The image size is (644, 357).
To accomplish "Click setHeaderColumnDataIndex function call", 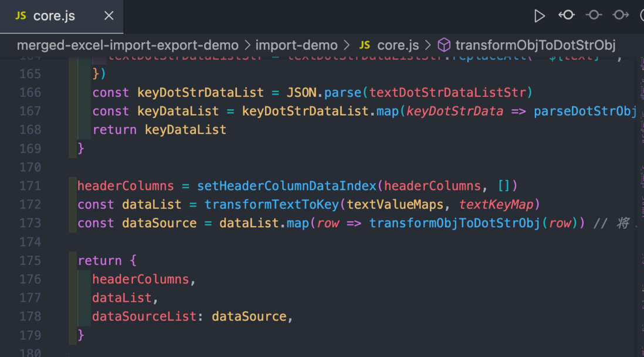I will (287, 186).
